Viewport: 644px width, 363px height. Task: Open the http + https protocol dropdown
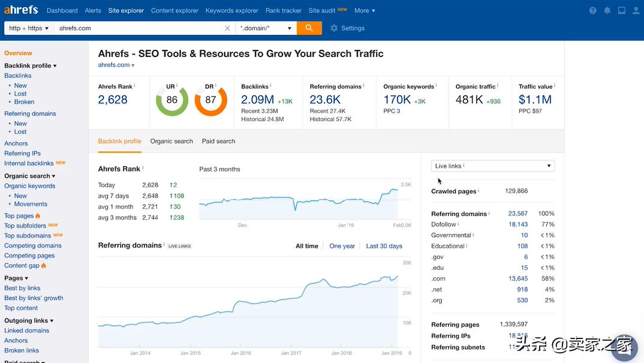click(29, 28)
